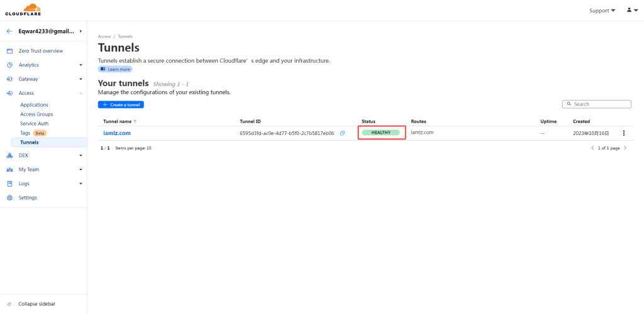This screenshot has width=644, height=314.
Task: Click the DEX sidebar icon
Action: [10, 155]
